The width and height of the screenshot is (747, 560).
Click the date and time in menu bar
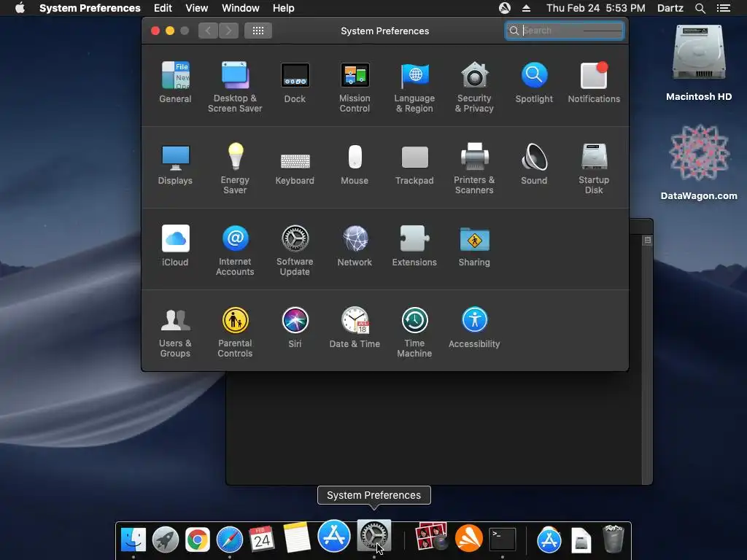coord(595,8)
